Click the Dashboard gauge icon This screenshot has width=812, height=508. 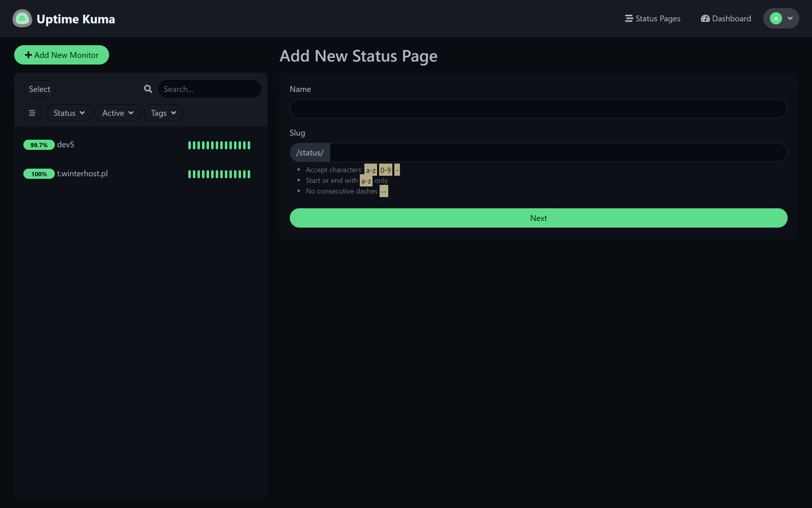click(705, 18)
